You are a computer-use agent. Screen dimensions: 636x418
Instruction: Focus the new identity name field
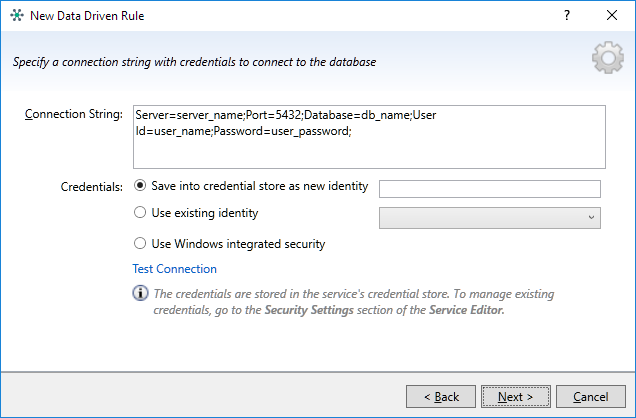489,189
